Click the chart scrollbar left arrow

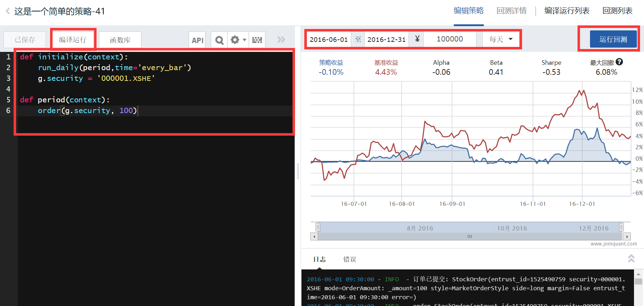314,237
